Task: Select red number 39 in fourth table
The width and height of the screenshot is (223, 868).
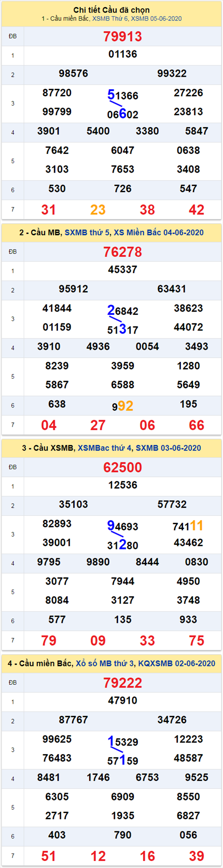Action: click(x=197, y=856)
